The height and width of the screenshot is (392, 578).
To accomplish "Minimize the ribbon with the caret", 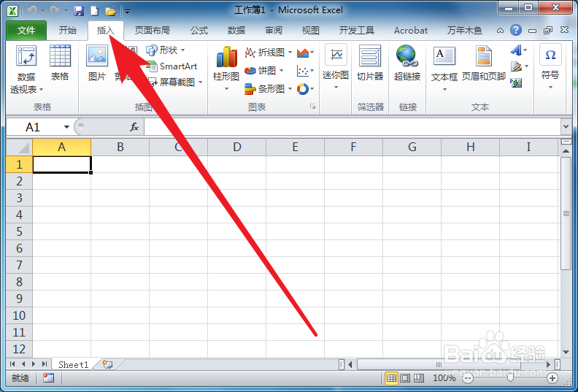I will [500, 30].
